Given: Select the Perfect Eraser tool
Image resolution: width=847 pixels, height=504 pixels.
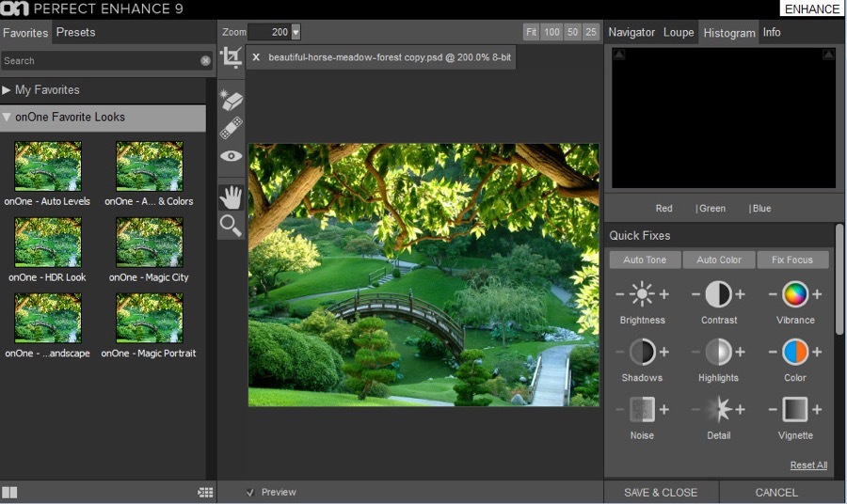Looking at the screenshot, I should coord(231,101).
